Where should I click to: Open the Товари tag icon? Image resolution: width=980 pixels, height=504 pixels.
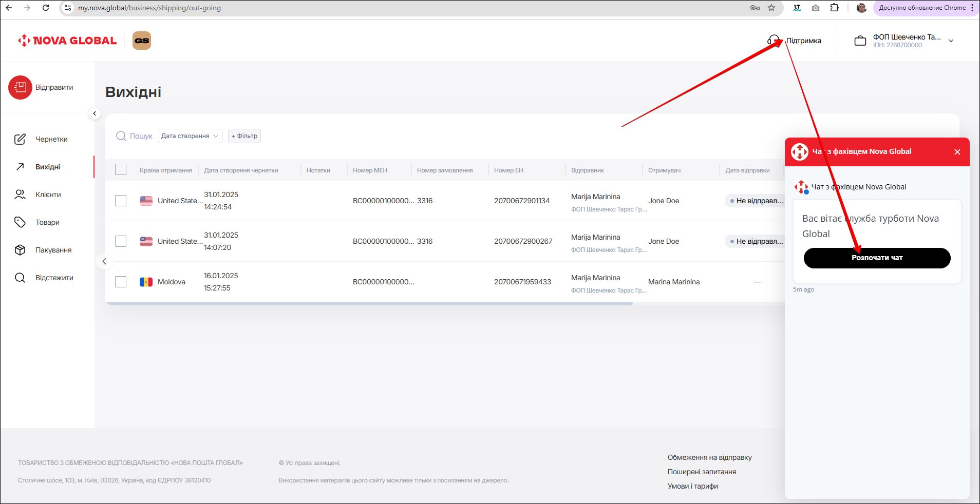20,222
